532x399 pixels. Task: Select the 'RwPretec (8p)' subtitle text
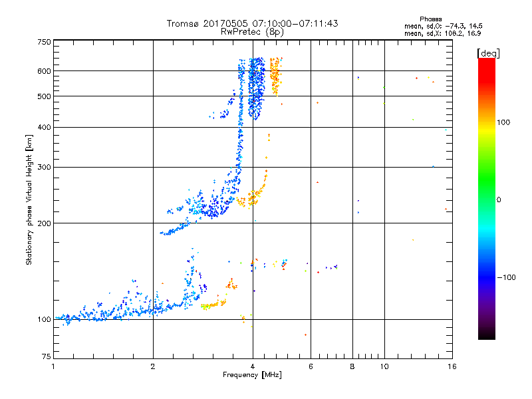click(x=252, y=32)
